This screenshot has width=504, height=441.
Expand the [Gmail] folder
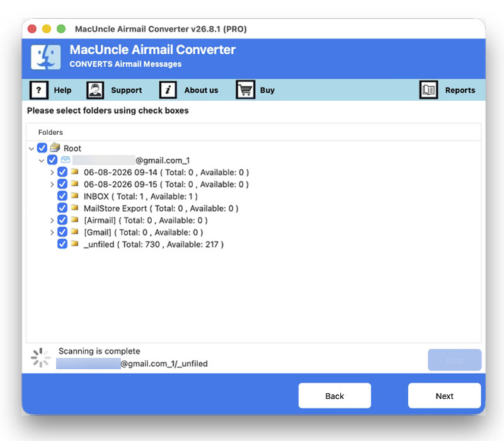[52, 232]
